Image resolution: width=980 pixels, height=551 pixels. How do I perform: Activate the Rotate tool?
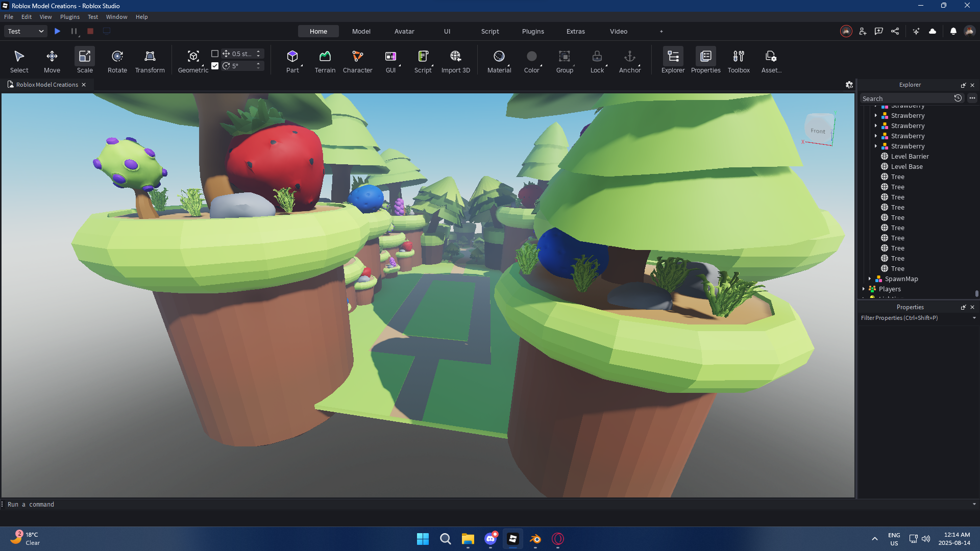pyautogui.click(x=117, y=60)
